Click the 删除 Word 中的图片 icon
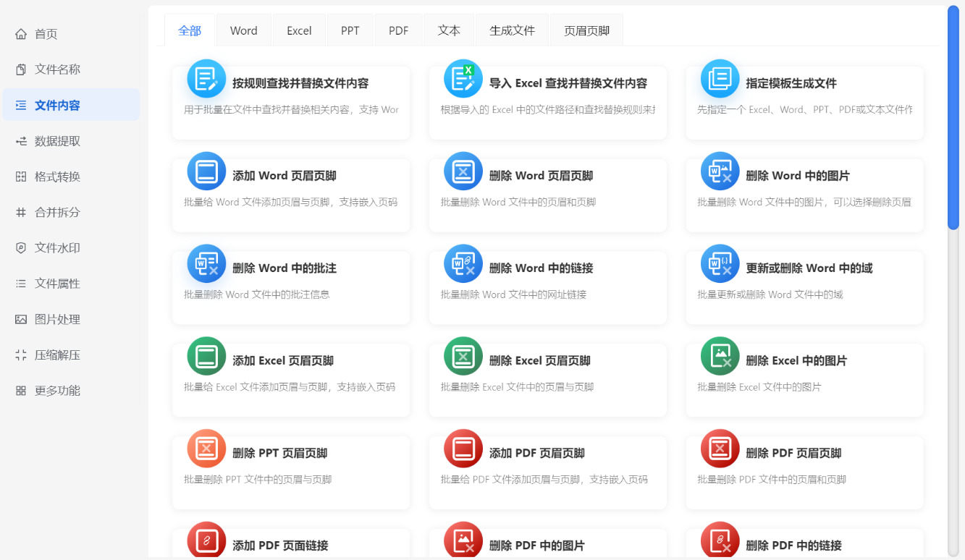The height and width of the screenshot is (560, 965). coord(720,171)
